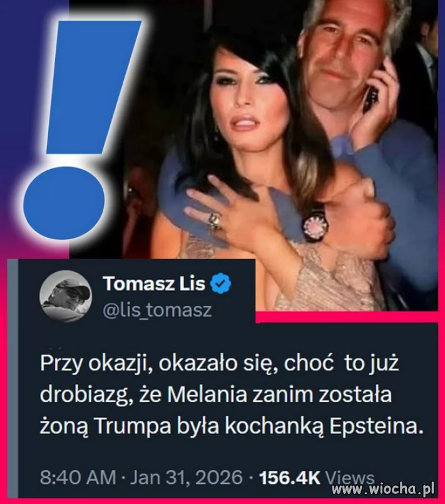
Task: Click the Views label
Action: [350, 477]
